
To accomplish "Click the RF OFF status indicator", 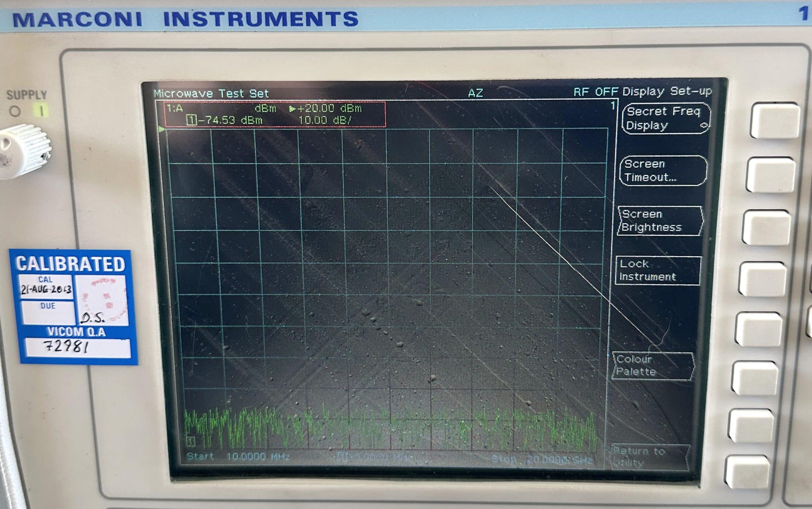I will (x=596, y=92).
